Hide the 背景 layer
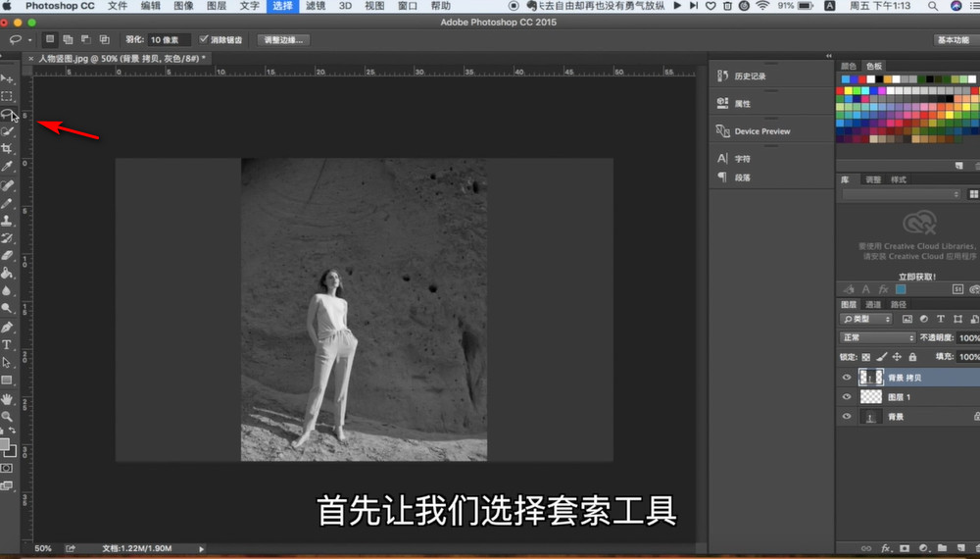Viewport: 980px width, 559px height. coord(847,416)
